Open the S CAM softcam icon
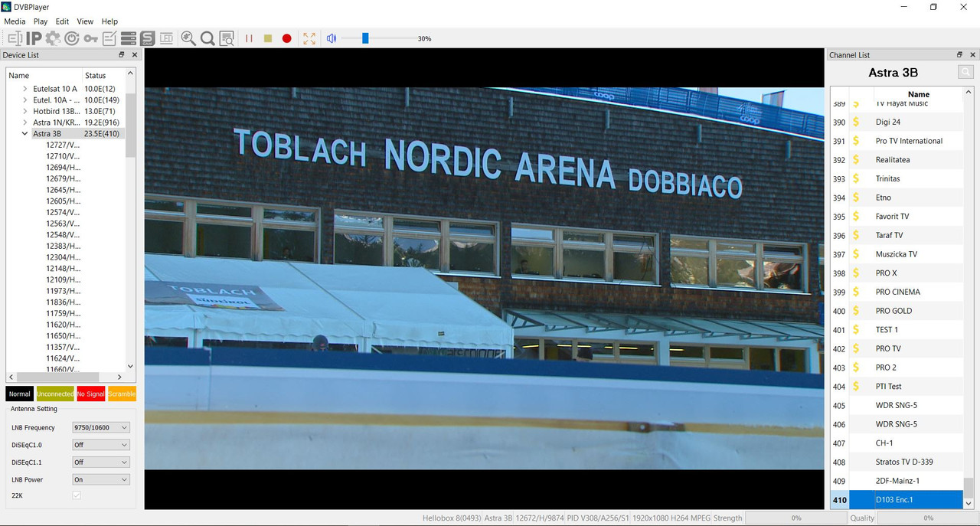The image size is (980, 526). coord(148,38)
